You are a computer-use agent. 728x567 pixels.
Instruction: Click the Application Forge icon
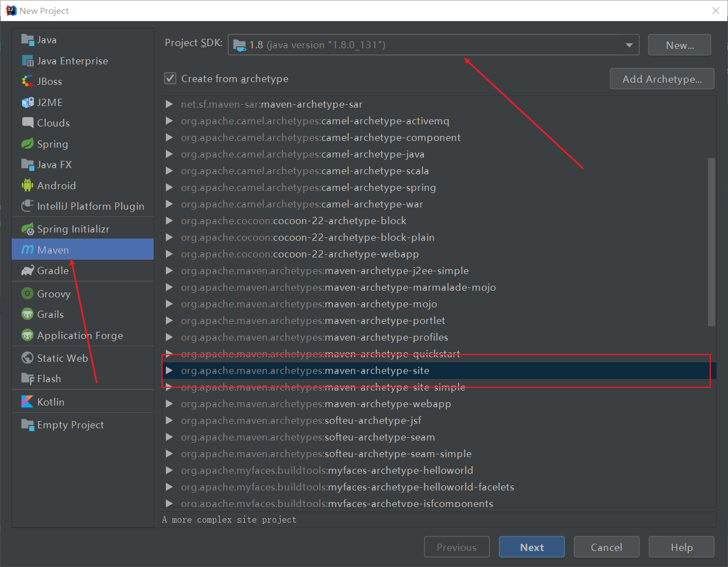pos(27,335)
